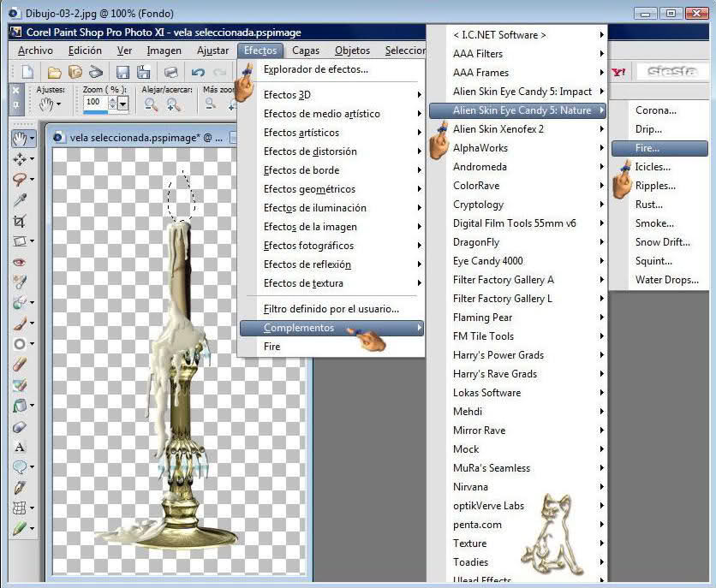Expand the Flood Fill tool flyout arrow
The width and height of the screenshot is (716, 588).
click(32, 405)
